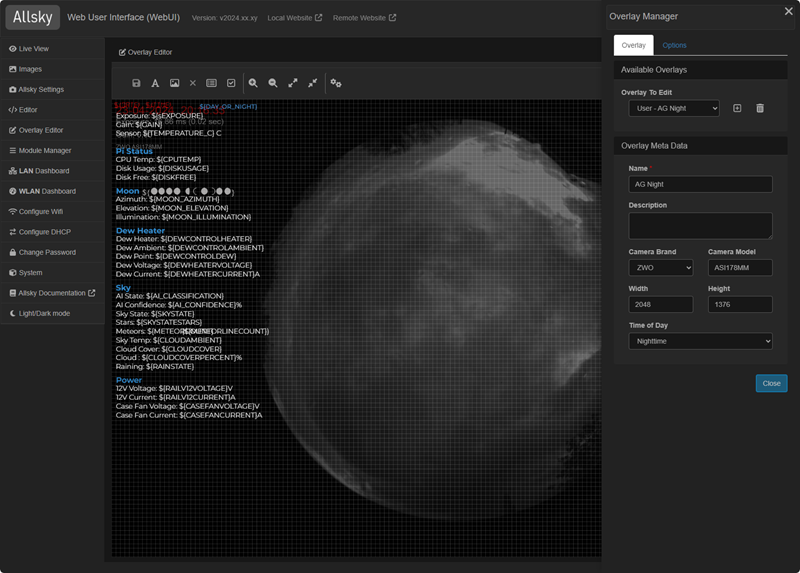Viewport: 800px width, 573px height.
Task: Click the Description text area
Action: [701, 226]
